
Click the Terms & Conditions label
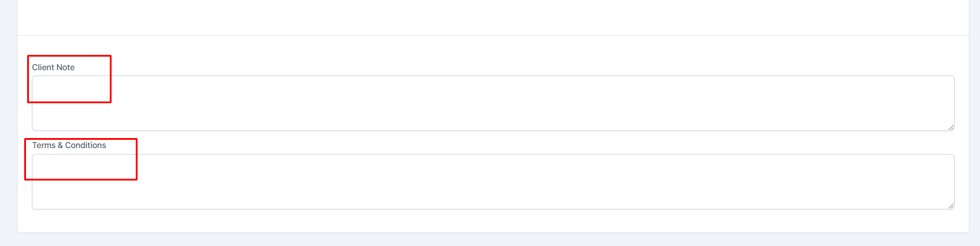[69, 145]
